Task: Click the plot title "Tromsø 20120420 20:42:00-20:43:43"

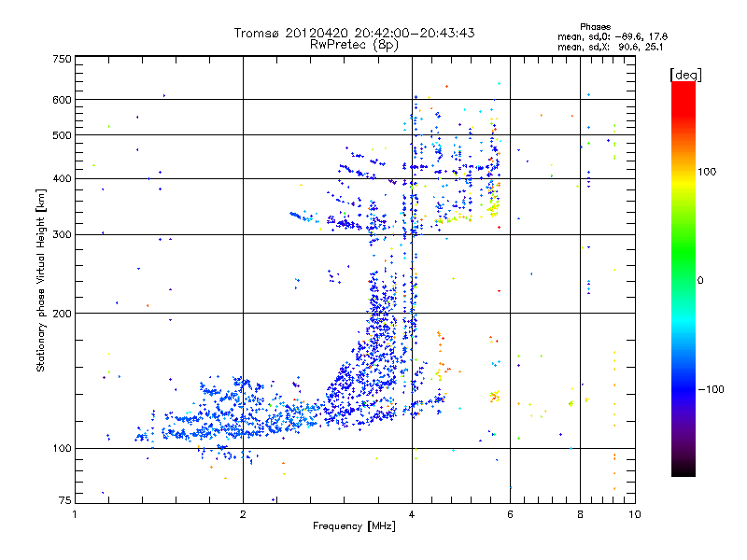Action: (354, 33)
